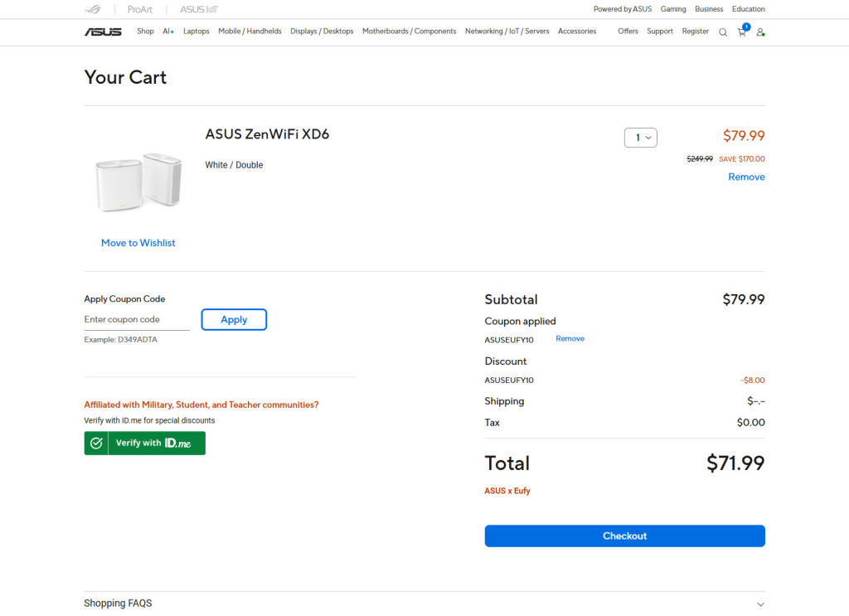Click the blue Checkout button
Image resolution: width=849 pixels, height=616 pixels.
click(624, 536)
